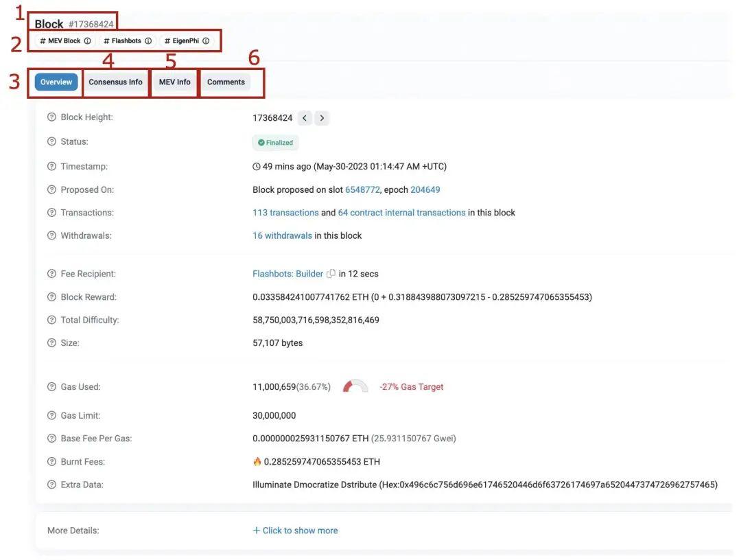Switch to the MEV Info tab
Screen dimensions: 741x560
point(175,81)
